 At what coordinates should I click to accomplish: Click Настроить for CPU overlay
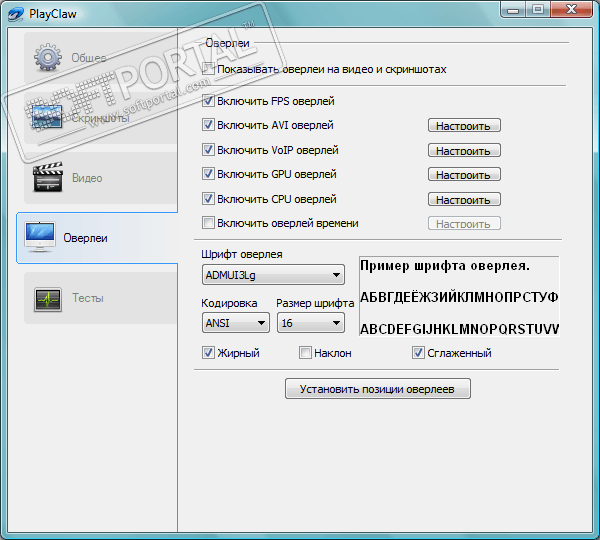(464, 199)
